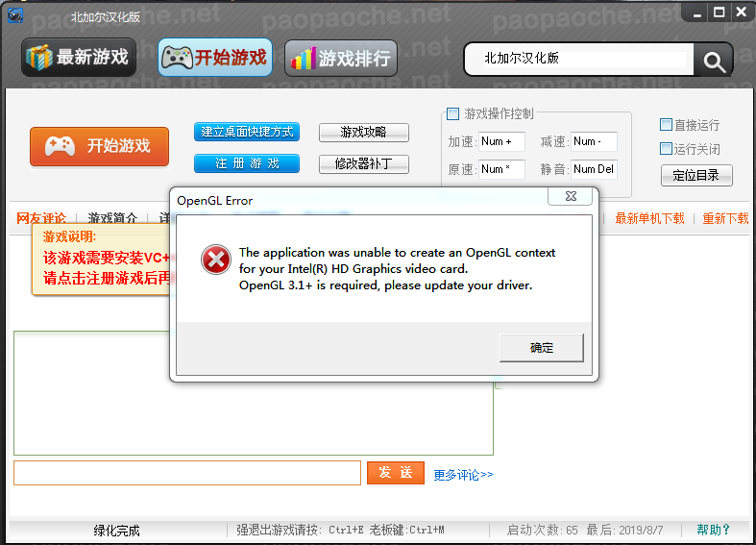The height and width of the screenshot is (545, 756).
Task: Minimize the game launcher window
Action: (697, 13)
